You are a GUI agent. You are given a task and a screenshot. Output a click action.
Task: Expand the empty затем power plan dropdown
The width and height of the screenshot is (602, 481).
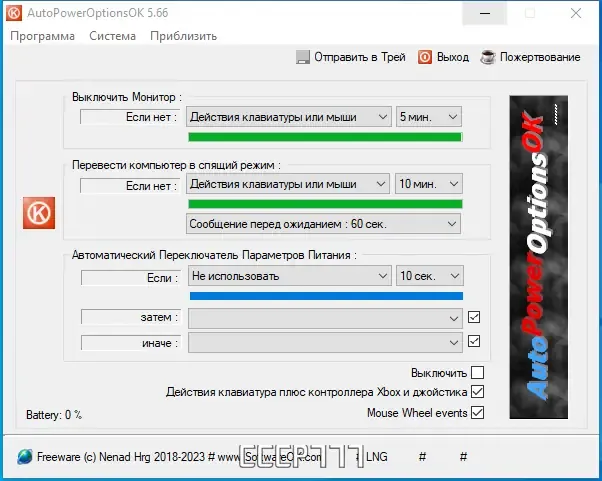point(325,318)
